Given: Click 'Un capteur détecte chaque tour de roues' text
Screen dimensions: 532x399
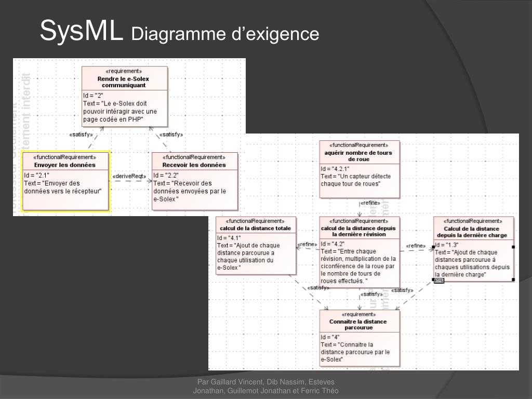Looking at the screenshot, I should 356,180.
